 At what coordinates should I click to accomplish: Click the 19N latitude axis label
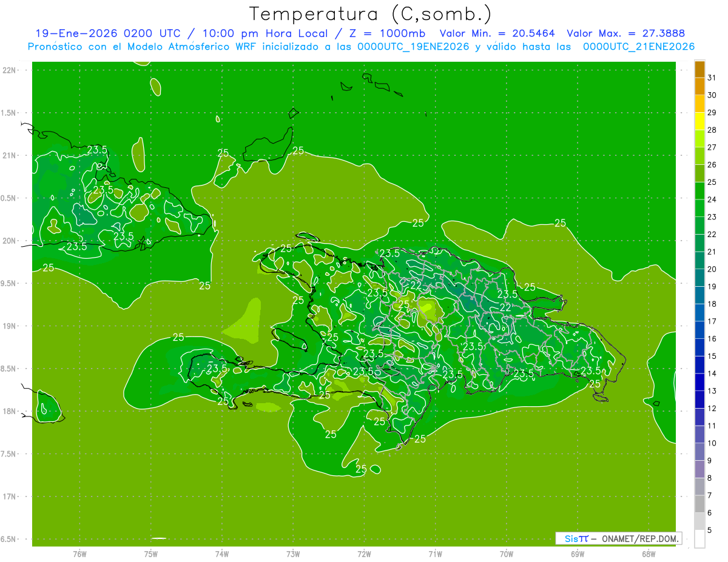(10, 326)
